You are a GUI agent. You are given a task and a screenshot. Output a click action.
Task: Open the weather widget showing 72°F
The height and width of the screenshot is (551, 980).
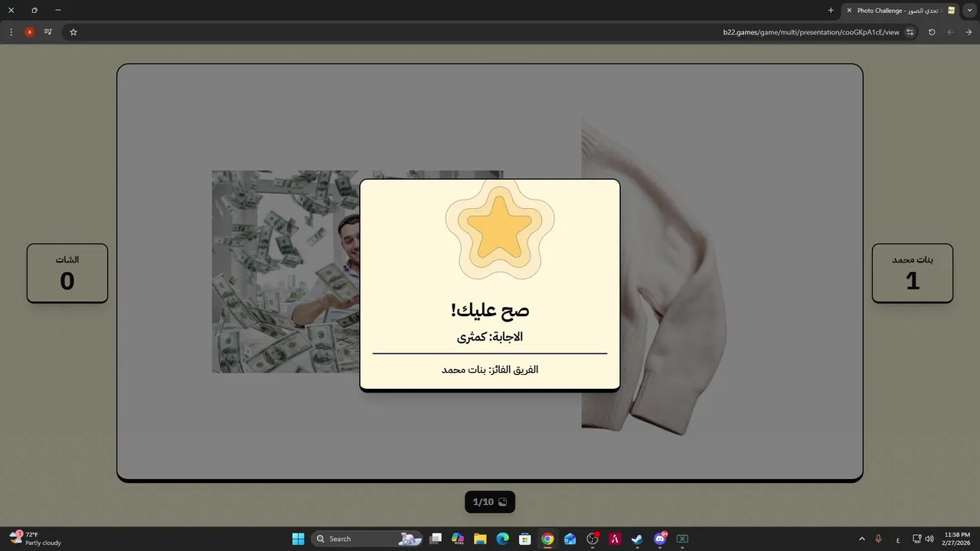35,539
